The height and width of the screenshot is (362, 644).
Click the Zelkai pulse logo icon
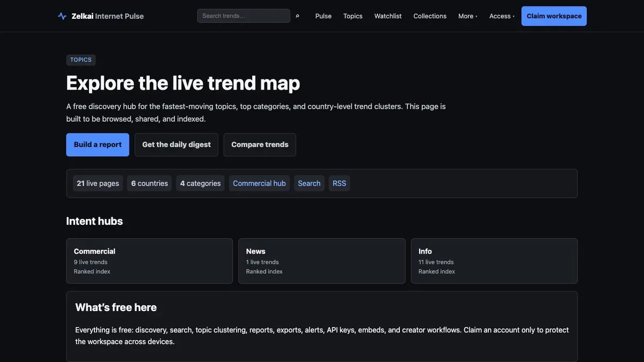(x=62, y=16)
